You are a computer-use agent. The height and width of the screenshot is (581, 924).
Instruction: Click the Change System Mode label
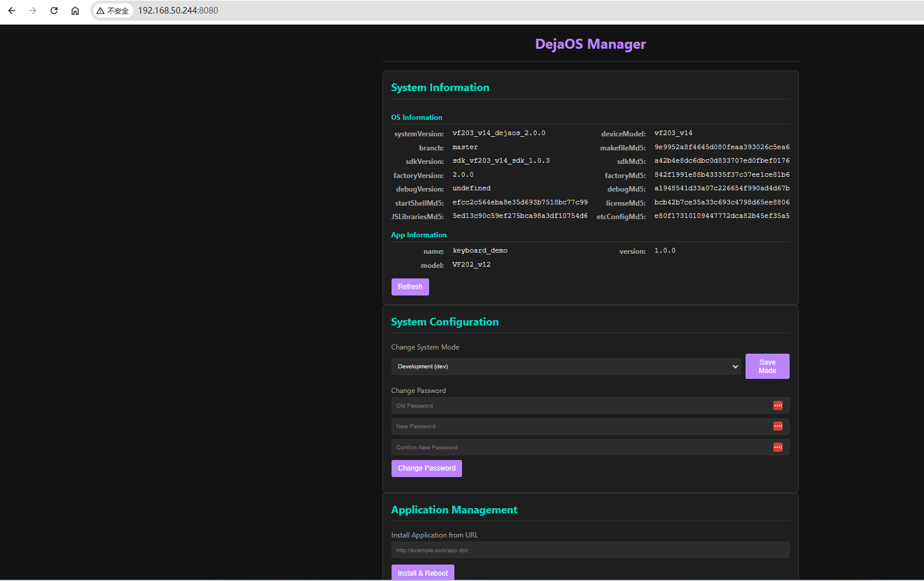click(x=425, y=347)
